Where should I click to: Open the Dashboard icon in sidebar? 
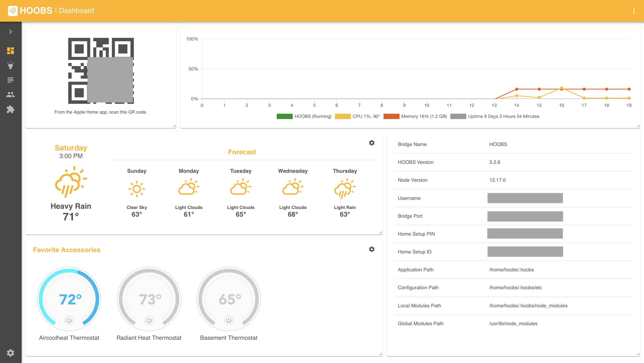(11, 51)
